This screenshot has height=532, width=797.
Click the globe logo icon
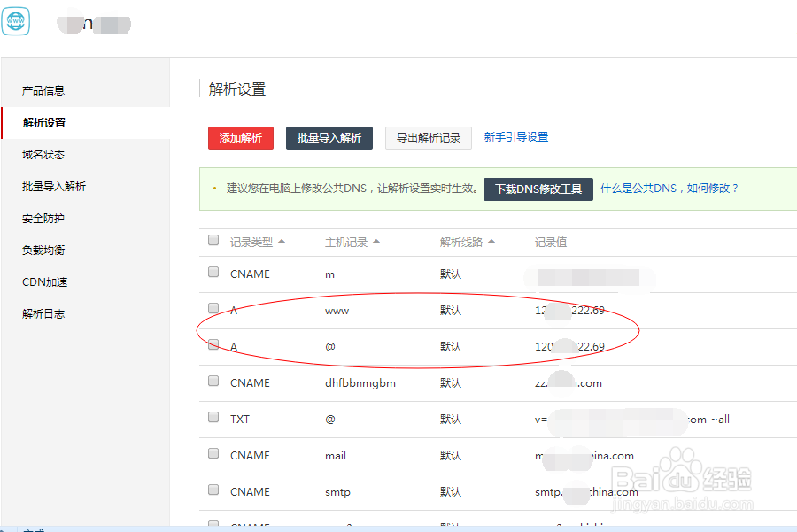pos(15,21)
